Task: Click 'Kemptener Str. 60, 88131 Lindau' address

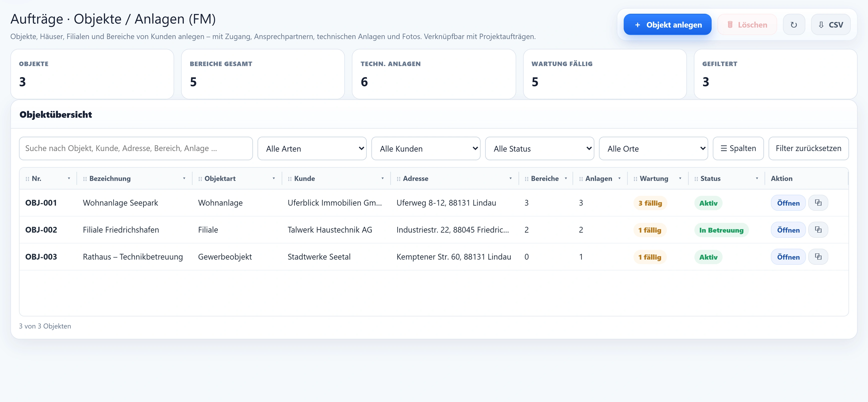Action: [453, 256]
